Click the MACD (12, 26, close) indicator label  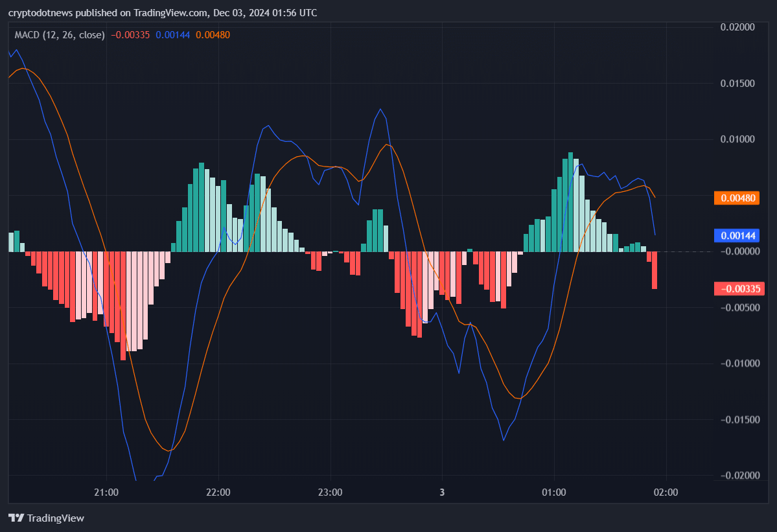[x=60, y=35]
